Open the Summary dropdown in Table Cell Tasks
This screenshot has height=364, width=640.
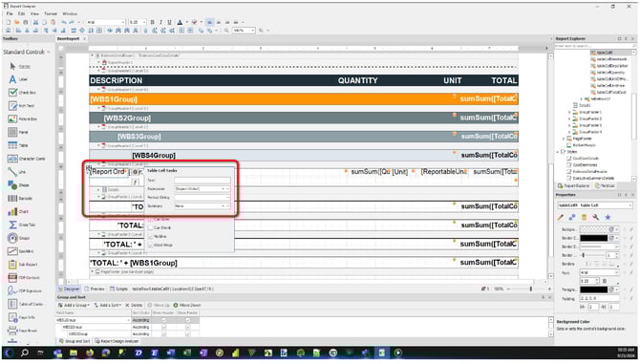[203, 206]
